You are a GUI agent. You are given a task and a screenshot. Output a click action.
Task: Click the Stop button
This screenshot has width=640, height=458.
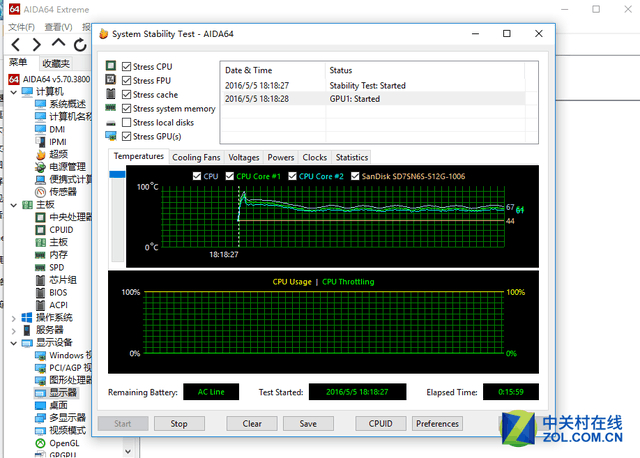[x=179, y=424]
